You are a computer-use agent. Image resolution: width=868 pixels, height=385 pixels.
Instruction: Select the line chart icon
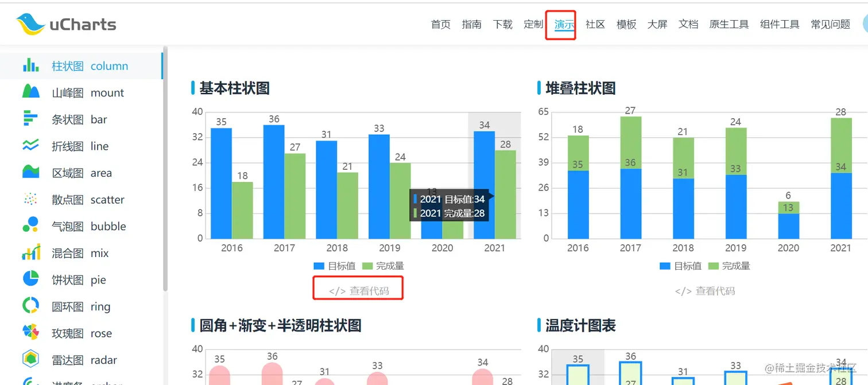click(x=30, y=146)
